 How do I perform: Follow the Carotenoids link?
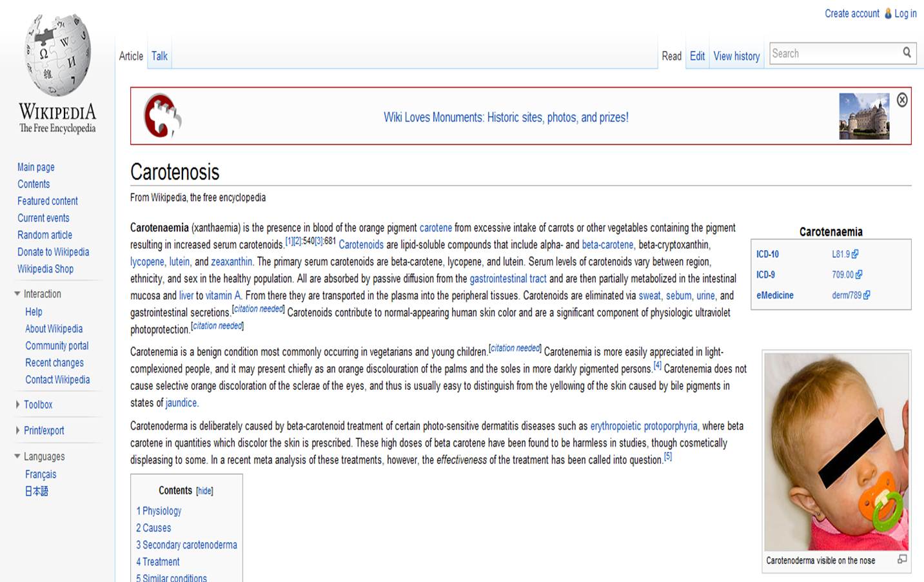(x=361, y=245)
